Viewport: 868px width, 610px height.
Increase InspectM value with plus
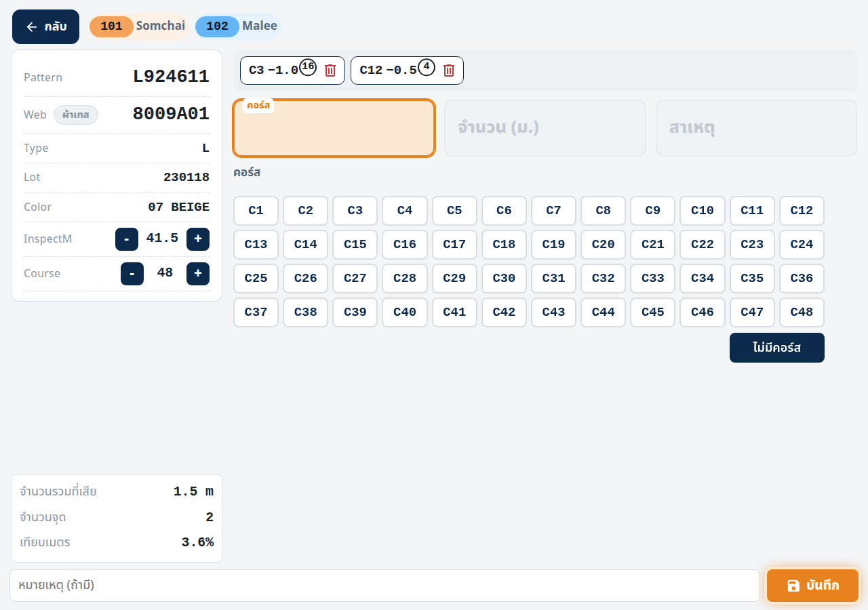click(x=198, y=239)
